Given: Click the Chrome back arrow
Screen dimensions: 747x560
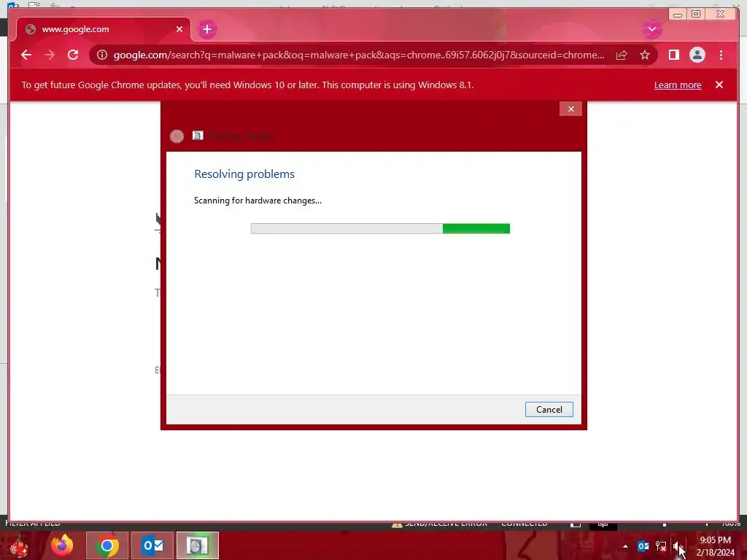Looking at the screenshot, I should tap(26, 55).
